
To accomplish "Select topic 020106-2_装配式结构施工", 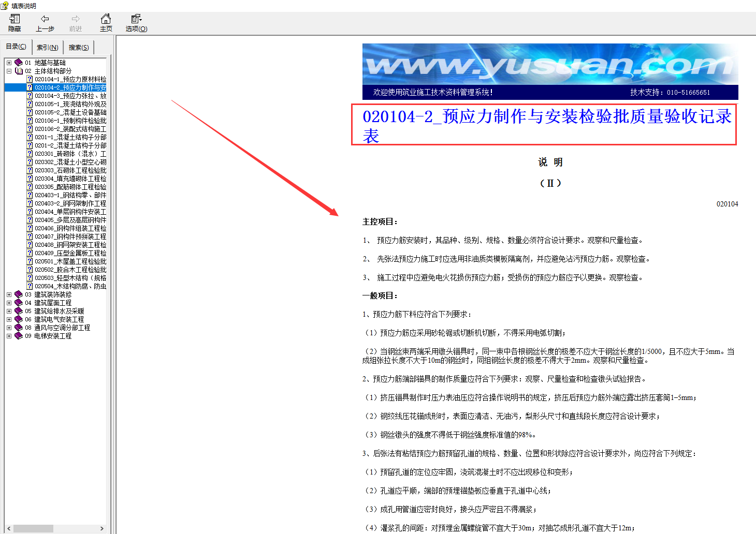I will click(70, 129).
